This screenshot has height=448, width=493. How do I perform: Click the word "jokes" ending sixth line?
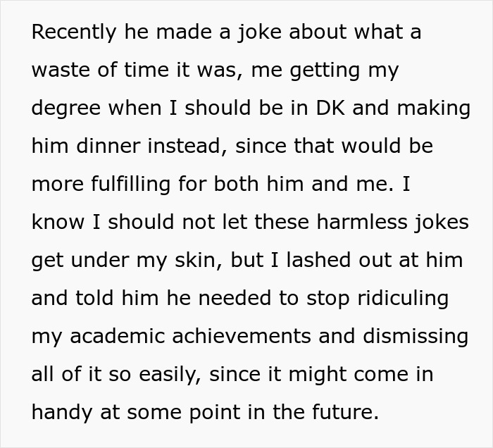(442, 223)
